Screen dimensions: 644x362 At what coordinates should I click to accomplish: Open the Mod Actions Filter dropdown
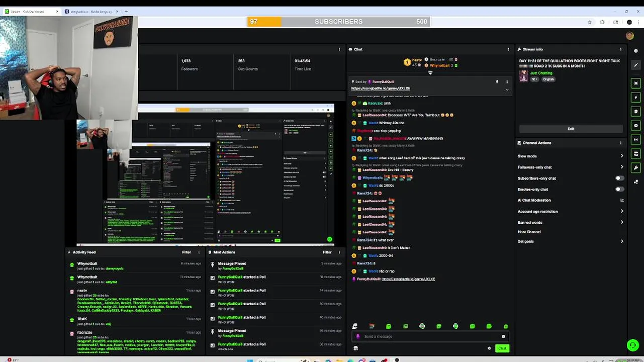(x=327, y=252)
